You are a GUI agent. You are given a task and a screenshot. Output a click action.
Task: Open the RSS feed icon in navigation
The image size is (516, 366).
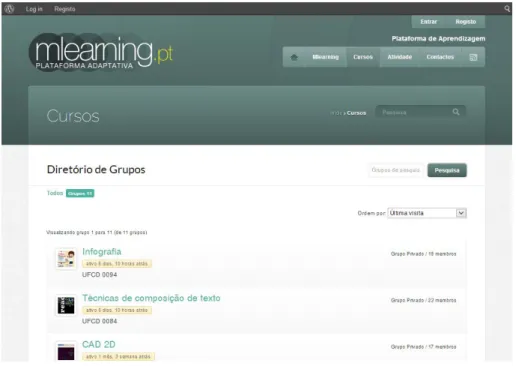473,57
